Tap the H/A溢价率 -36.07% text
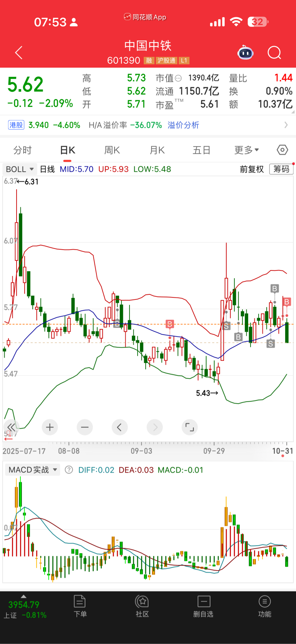296x644 pixels. click(x=125, y=125)
